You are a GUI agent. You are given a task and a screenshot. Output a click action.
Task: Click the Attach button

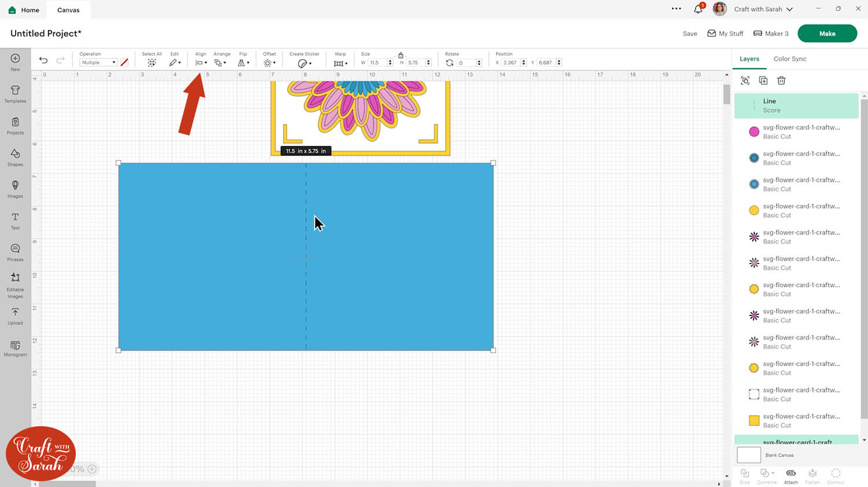pyautogui.click(x=790, y=476)
